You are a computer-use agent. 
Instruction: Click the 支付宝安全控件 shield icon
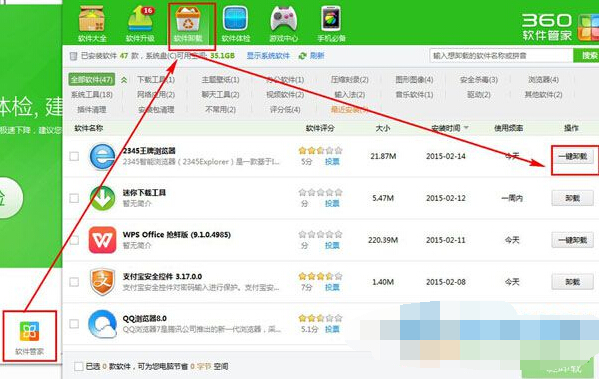(x=102, y=282)
